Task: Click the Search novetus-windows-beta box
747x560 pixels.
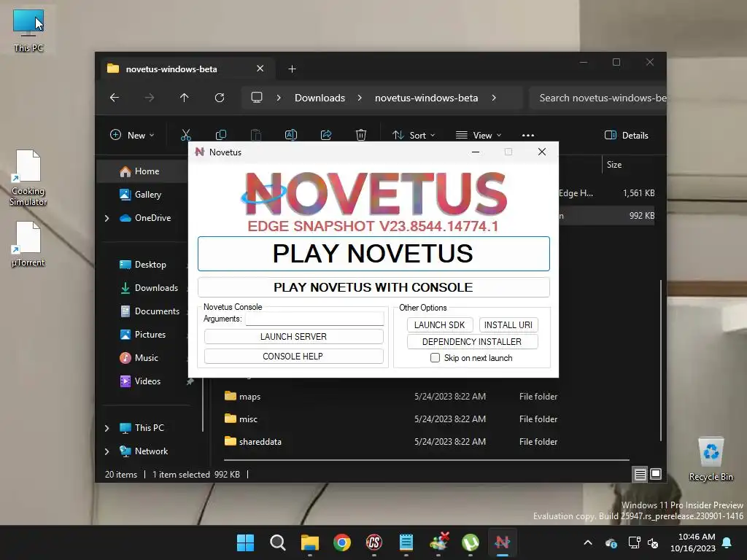Action: (598, 98)
